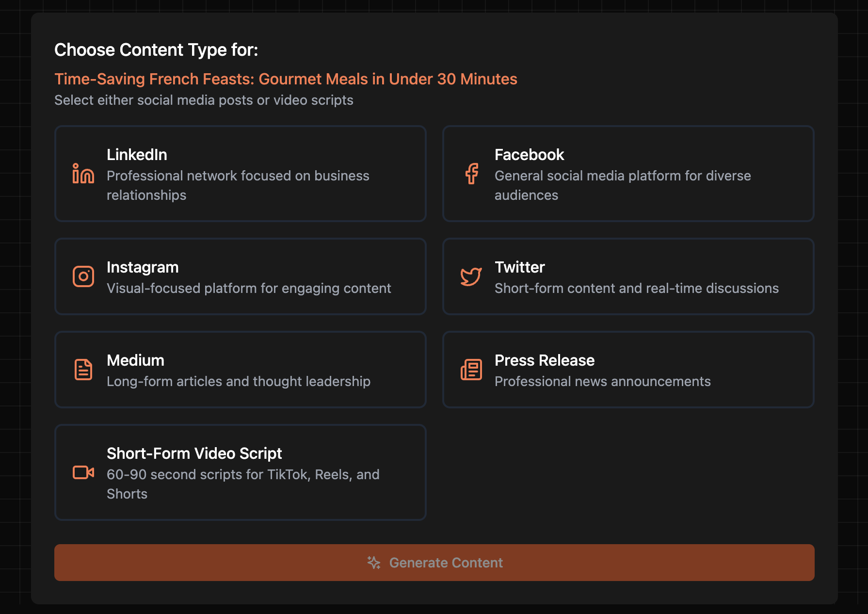Select the Twitter title text
This screenshot has height=614, width=868.
point(519,267)
